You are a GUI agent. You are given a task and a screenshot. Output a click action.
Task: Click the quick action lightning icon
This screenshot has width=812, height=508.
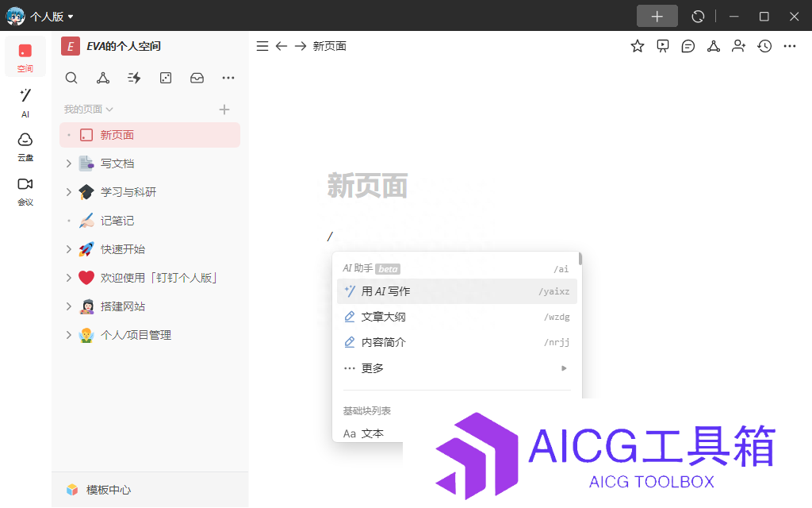point(134,78)
